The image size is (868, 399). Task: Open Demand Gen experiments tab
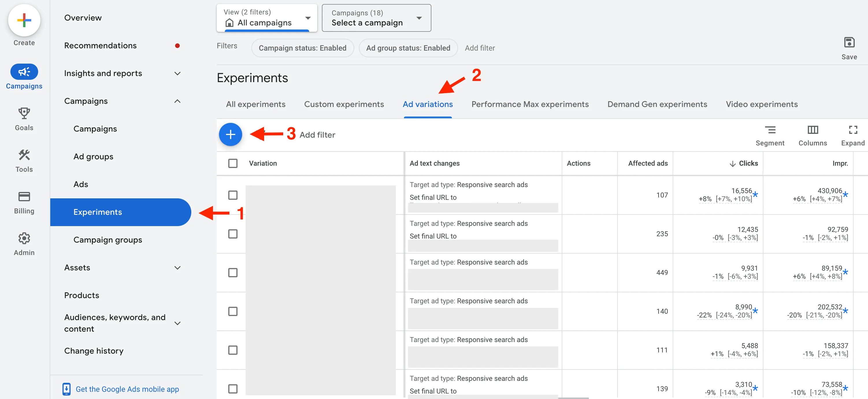(x=657, y=104)
